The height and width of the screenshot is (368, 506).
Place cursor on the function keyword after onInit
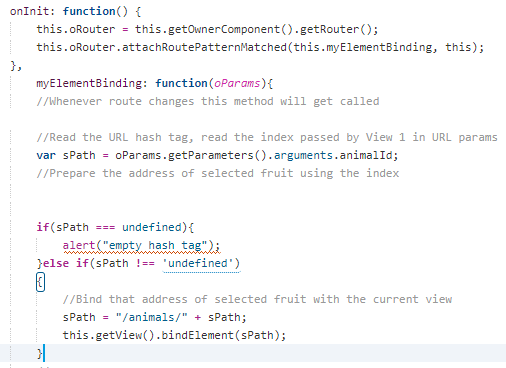point(89,11)
